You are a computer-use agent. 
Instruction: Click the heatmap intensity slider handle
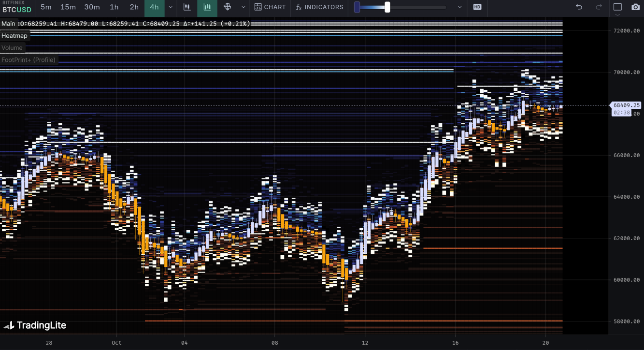coord(387,7)
